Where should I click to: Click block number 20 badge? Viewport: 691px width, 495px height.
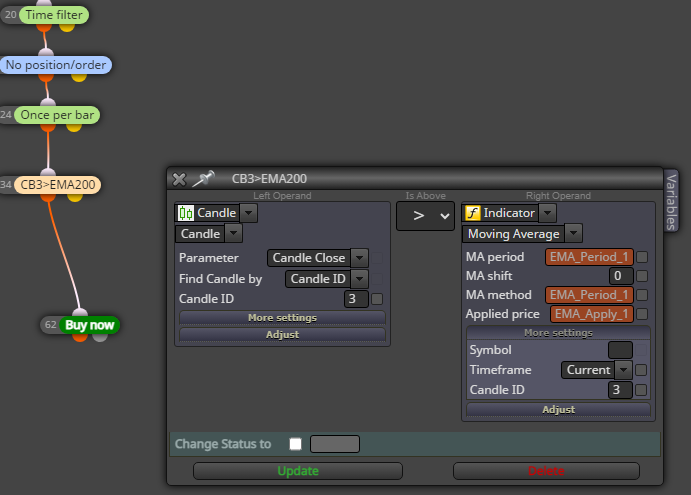tap(10, 15)
